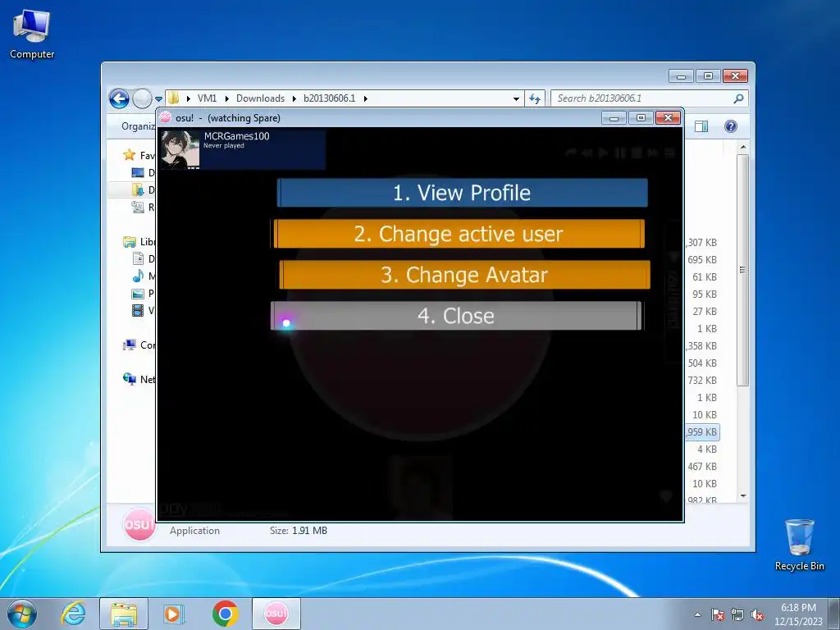Open Windows Explorer taskbar button
Viewport: 840px width, 630px height.
(x=124, y=614)
